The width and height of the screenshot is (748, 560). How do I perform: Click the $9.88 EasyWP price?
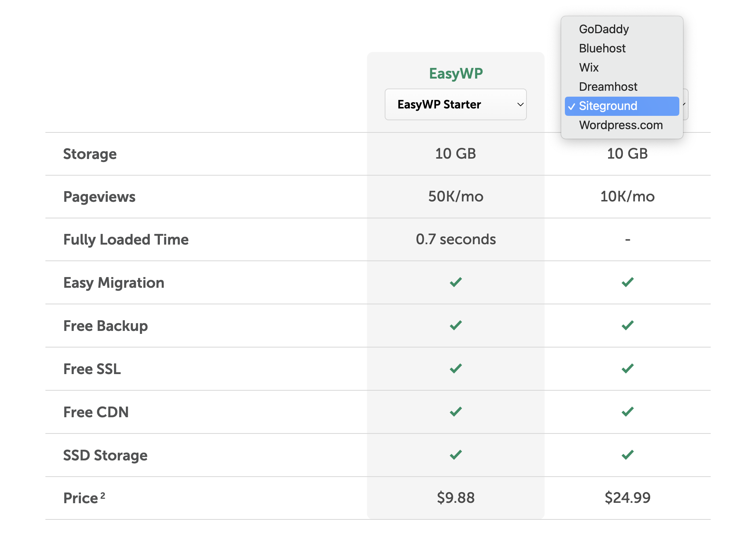click(456, 498)
